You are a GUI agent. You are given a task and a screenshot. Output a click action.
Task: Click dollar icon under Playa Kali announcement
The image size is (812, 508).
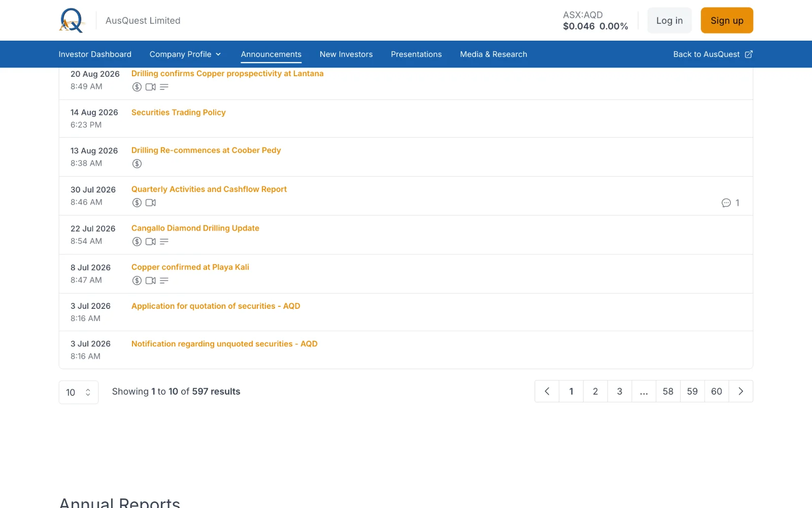click(137, 280)
